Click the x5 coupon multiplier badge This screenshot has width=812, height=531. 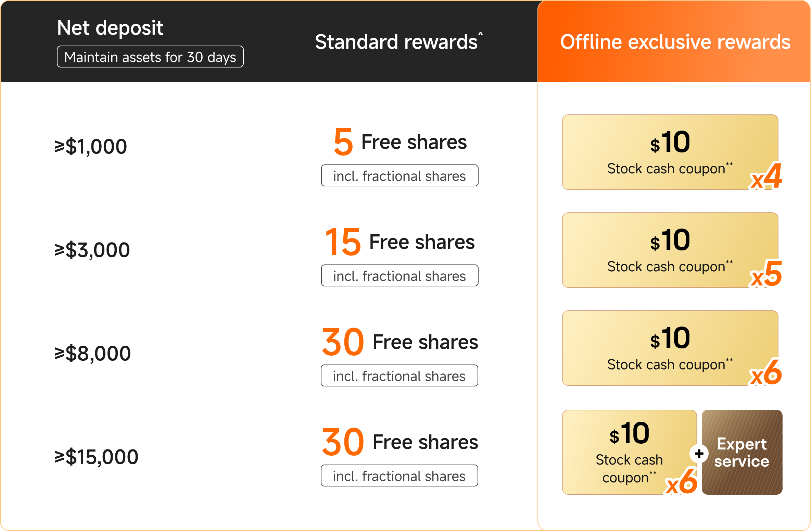pos(766,274)
